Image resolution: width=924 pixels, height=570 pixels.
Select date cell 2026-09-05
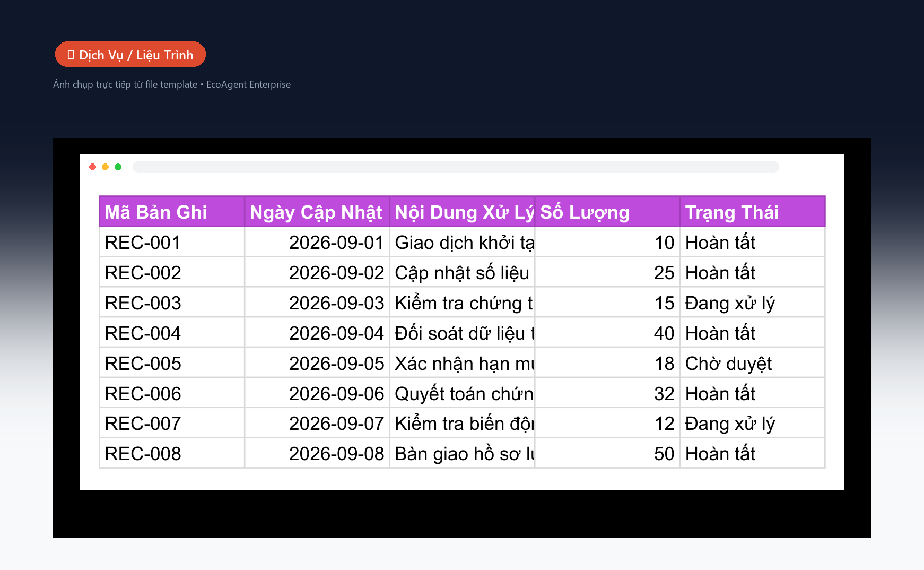[x=317, y=363]
